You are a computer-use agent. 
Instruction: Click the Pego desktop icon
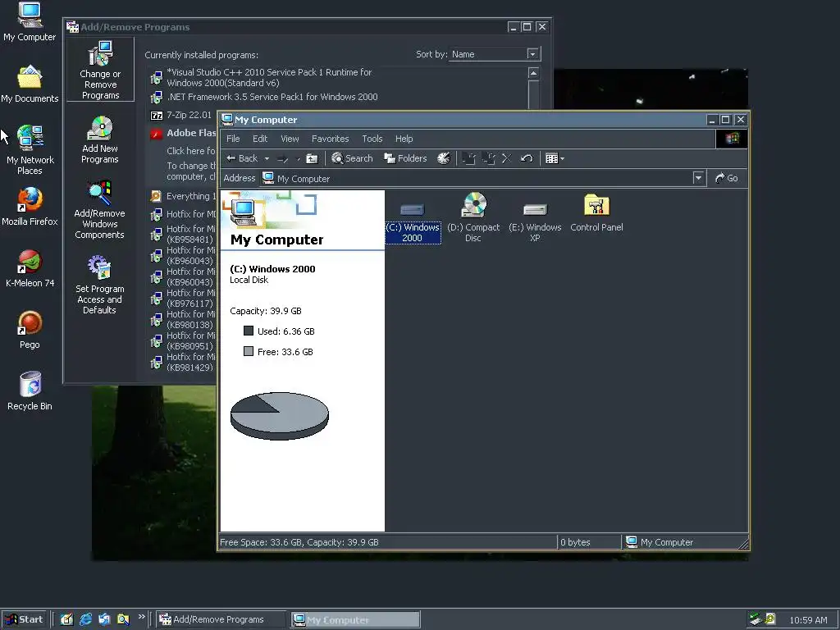[x=30, y=330]
